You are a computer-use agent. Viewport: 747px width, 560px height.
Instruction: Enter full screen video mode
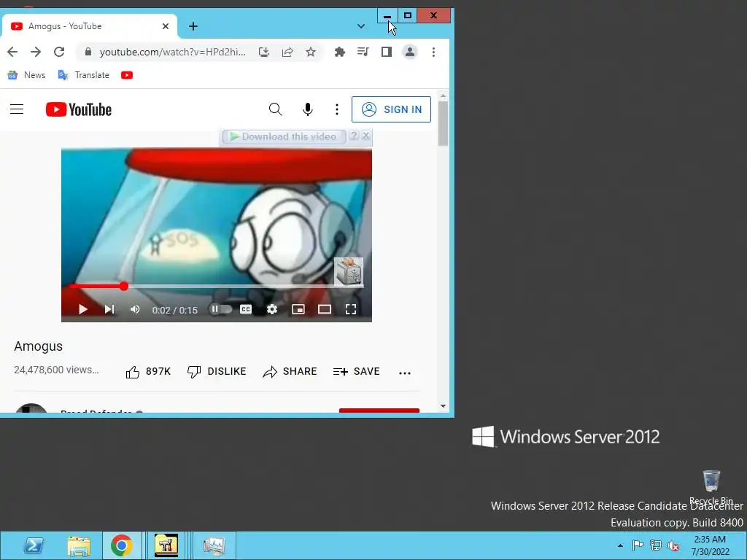[x=351, y=309]
